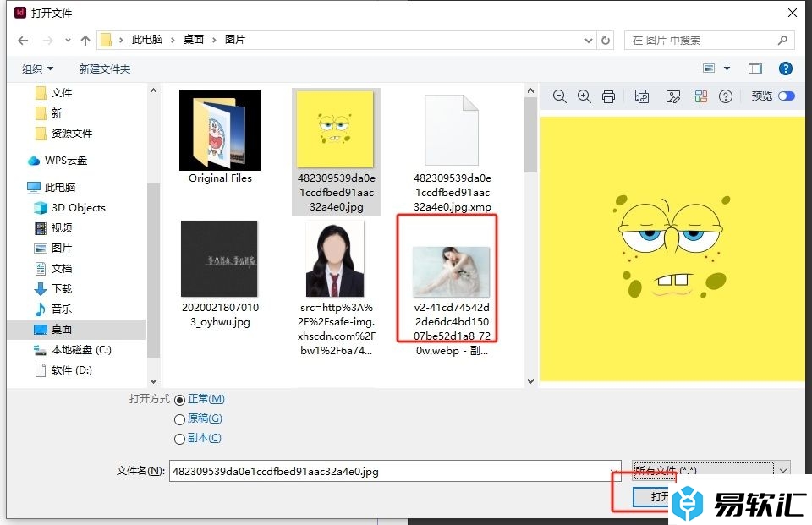Click file list scrollbar up arrow

pos(530,90)
